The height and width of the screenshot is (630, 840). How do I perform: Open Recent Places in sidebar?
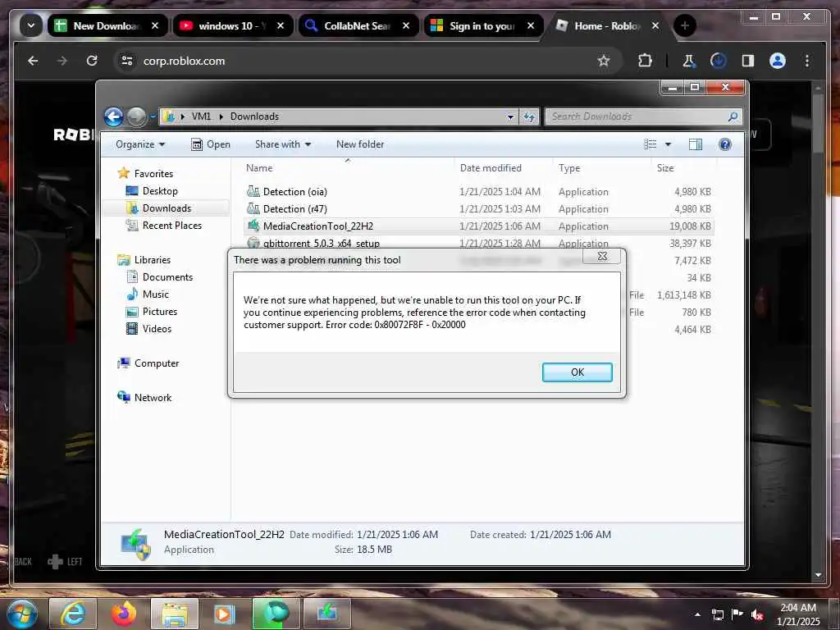click(172, 226)
